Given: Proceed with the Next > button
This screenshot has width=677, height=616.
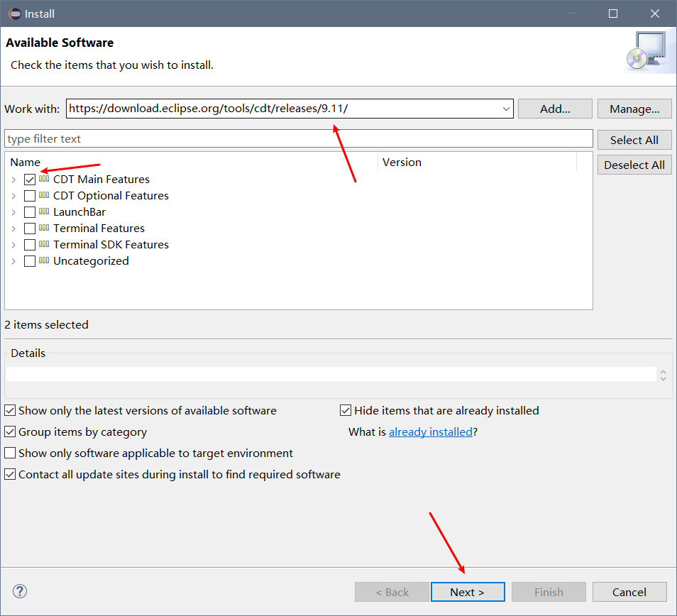Looking at the screenshot, I should coord(468,592).
